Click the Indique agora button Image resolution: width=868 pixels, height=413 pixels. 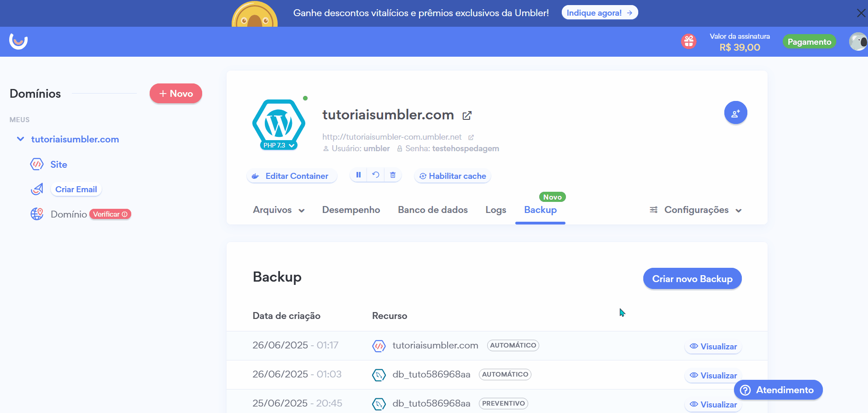pyautogui.click(x=600, y=12)
